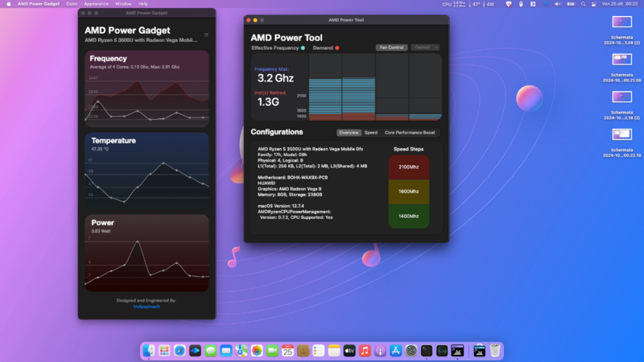Open Mail from the Dock
The height and width of the screenshot is (362, 644).
pos(226,351)
